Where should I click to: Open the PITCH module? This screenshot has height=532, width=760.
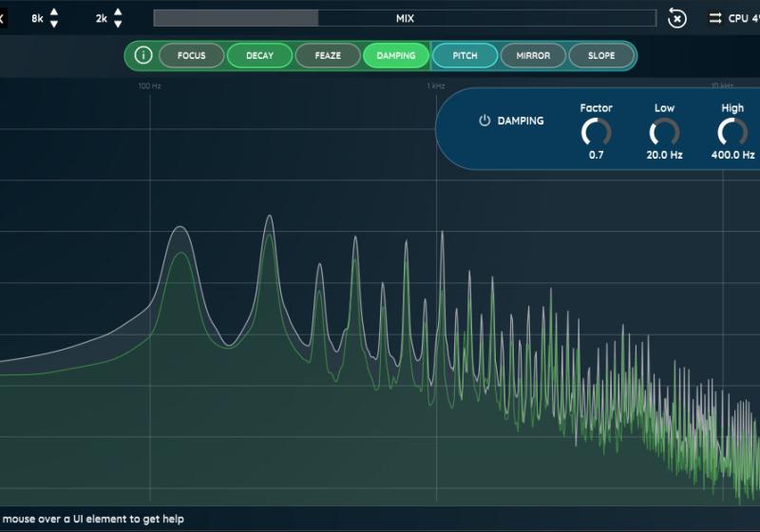point(465,55)
